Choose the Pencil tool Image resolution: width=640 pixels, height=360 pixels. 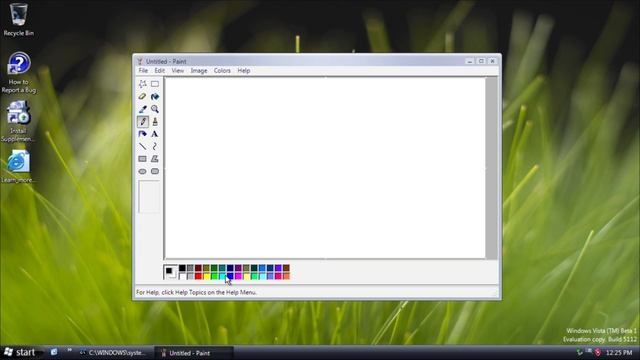coord(142,122)
